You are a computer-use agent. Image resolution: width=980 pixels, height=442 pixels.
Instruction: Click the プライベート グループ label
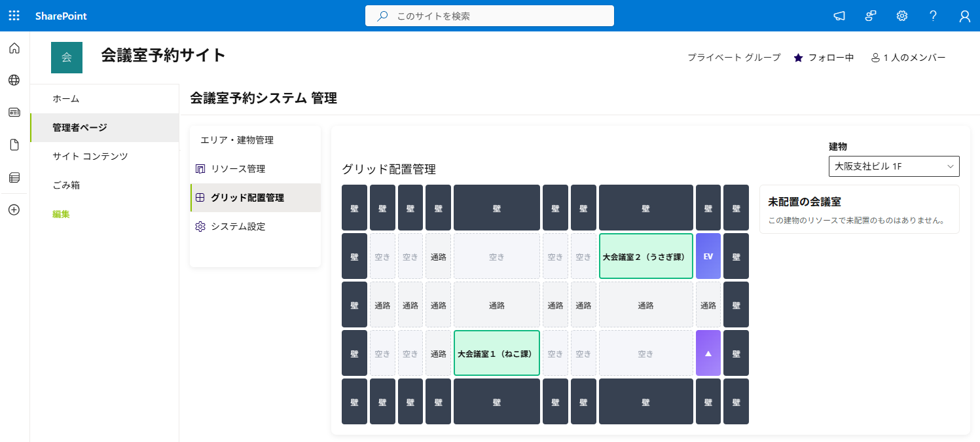(734, 58)
